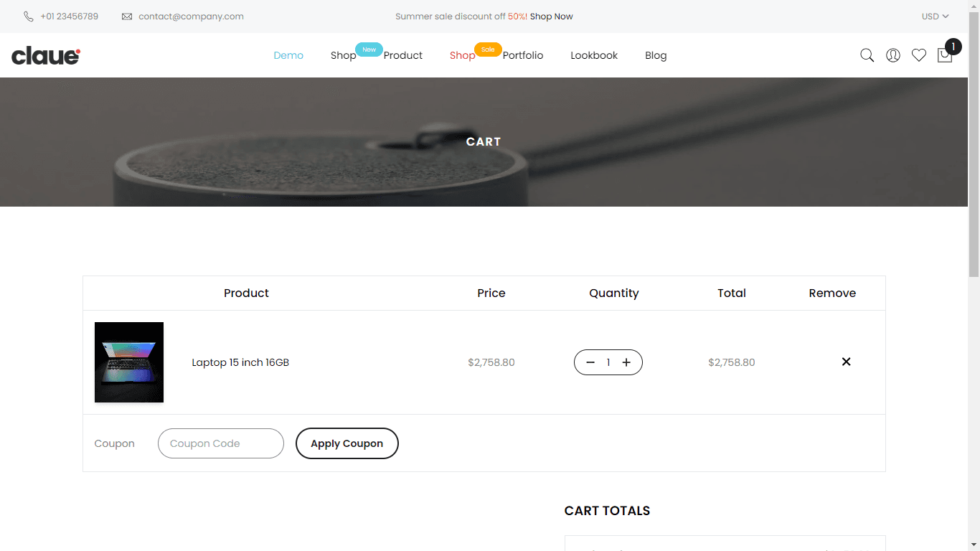Click the cart count badge showing 1
This screenshot has height=551, width=980.
pos(953,47)
